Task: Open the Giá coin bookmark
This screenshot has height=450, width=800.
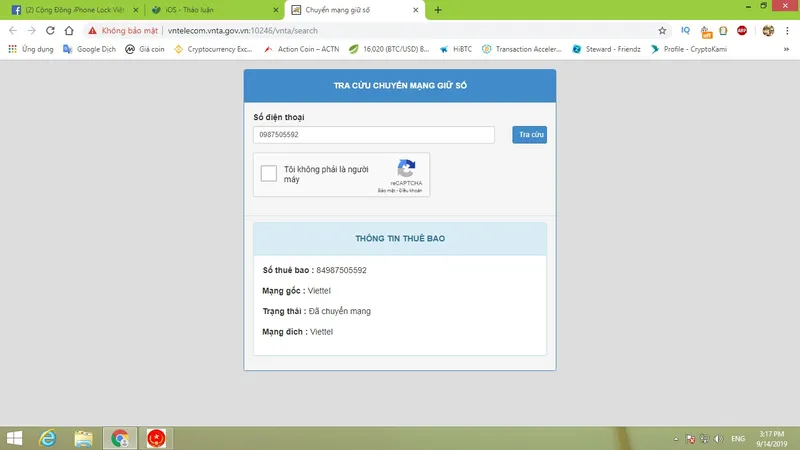Action: pos(145,48)
